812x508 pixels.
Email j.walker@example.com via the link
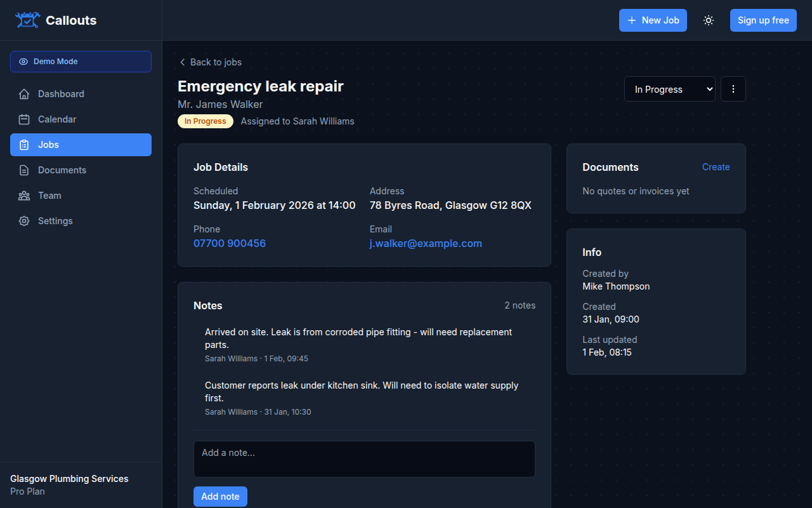pyautogui.click(x=426, y=243)
